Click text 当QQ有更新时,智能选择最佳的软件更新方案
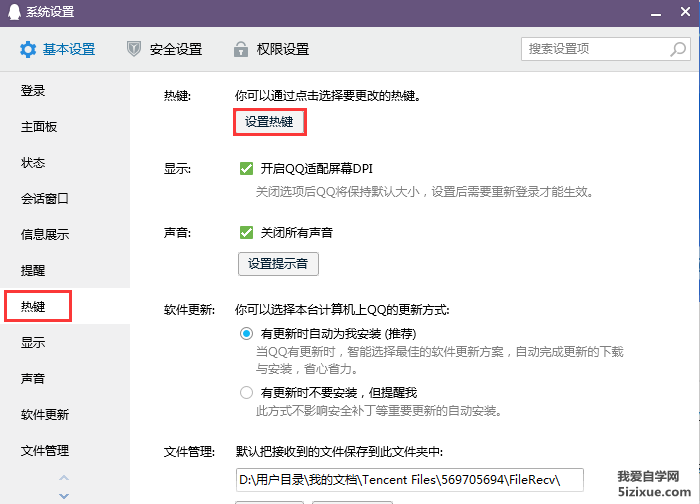Viewport: 700px width, 504px height. [x=380, y=352]
